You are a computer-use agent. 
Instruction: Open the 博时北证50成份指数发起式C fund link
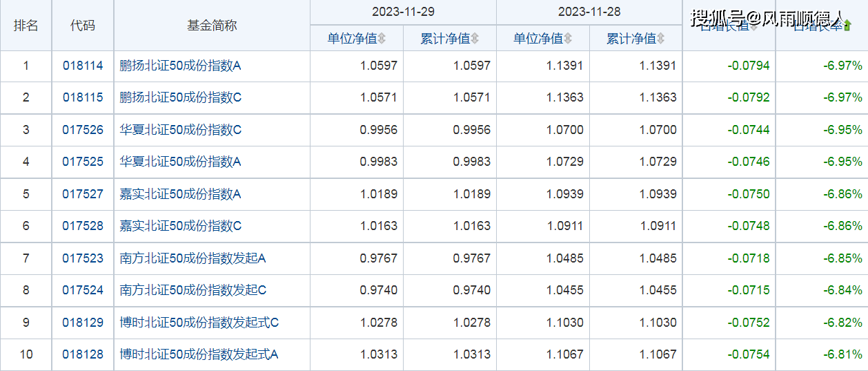pos(199,323)
